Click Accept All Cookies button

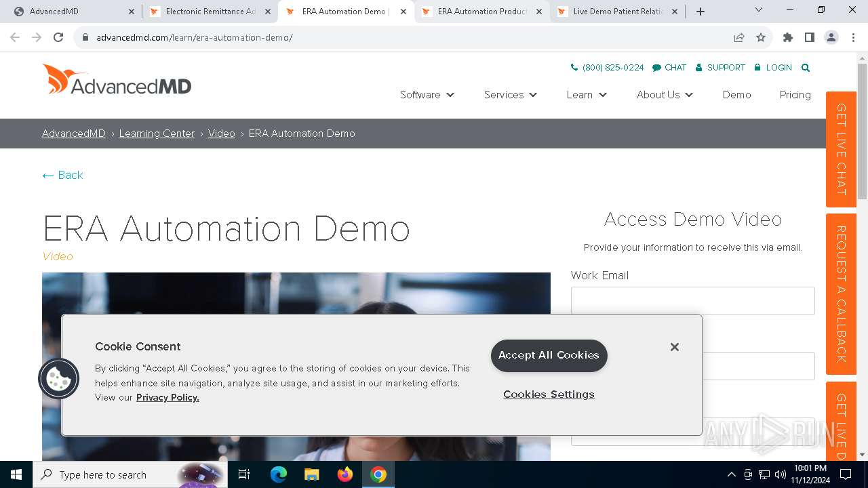pyautogui.click(x=549, y=355)
